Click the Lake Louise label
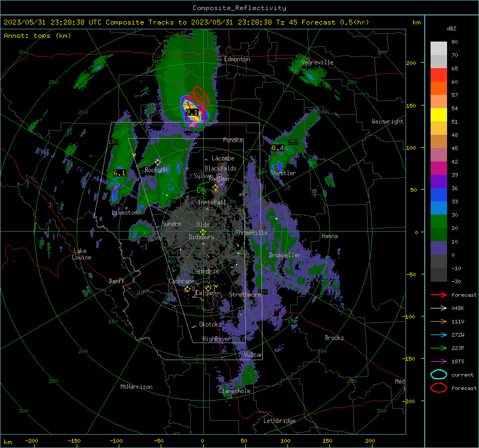Image resolution: width=479 pixels, height=448 pixels. (x=81, y=254)
